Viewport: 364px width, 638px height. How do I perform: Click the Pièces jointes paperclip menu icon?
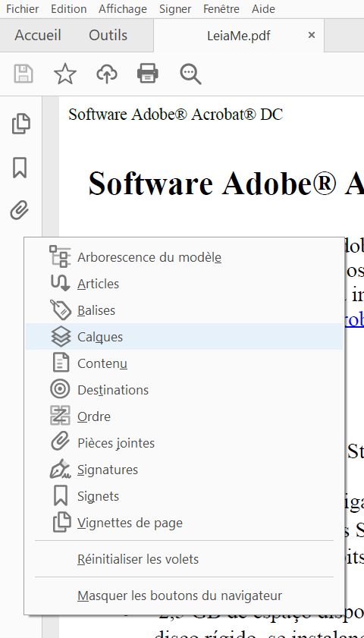click(x=60, y=442)
